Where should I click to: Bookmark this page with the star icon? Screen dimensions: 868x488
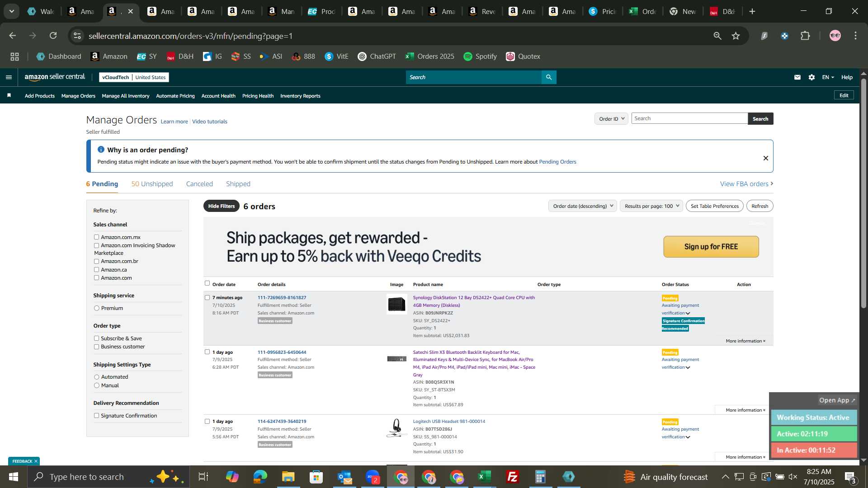point(736,36)
